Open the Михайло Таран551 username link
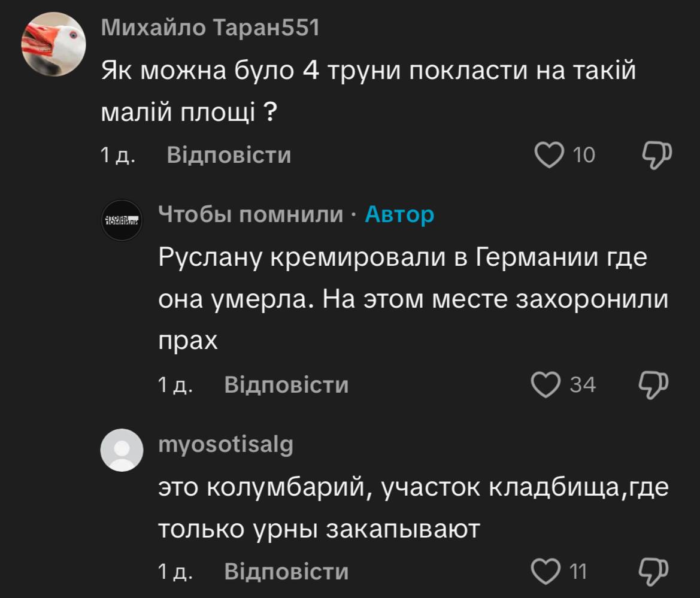700x598 pixels. 210,28
